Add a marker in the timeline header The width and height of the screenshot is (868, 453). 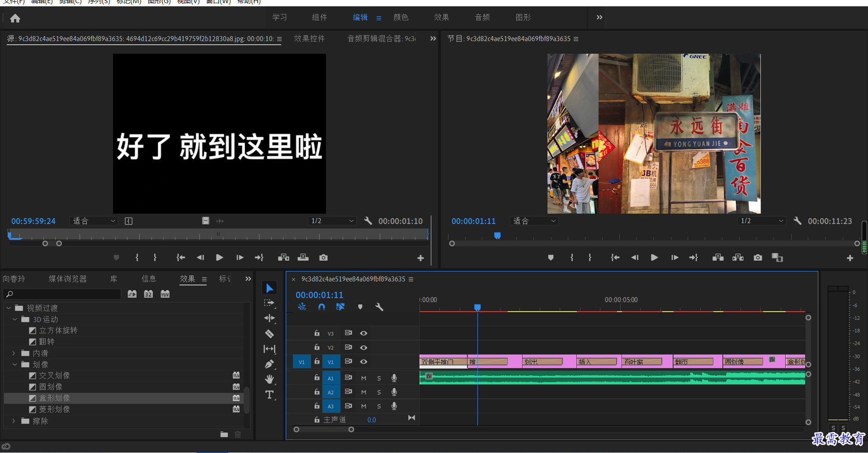coord(360,307)
